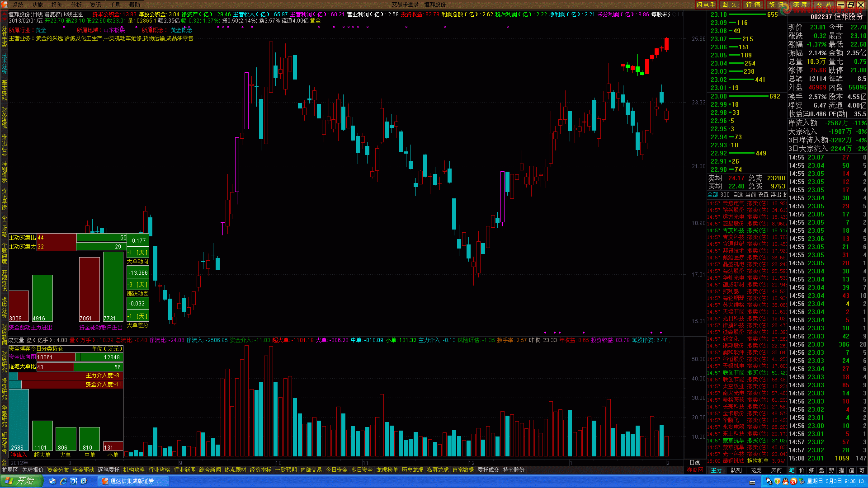Switch to the 龙虎榜单 bottom tab
Screen dimensions: 868x488
pyautogui.click(x=387, y=470)
